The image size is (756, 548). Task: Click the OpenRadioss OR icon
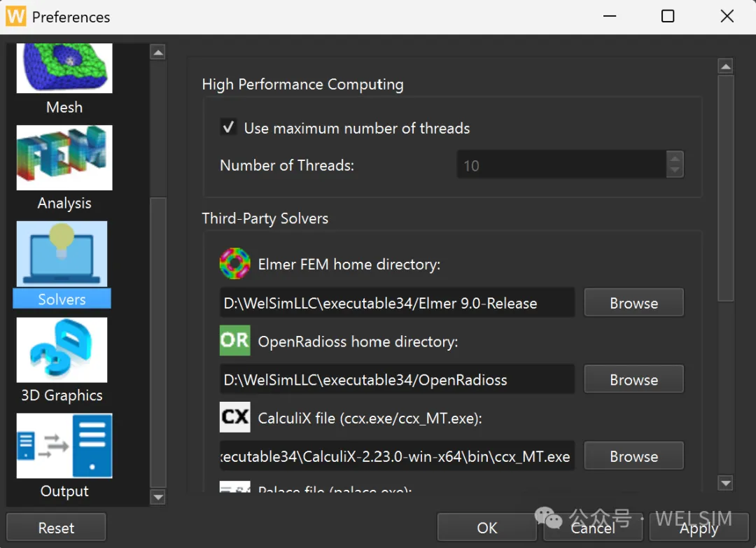[x=234, y=340]
